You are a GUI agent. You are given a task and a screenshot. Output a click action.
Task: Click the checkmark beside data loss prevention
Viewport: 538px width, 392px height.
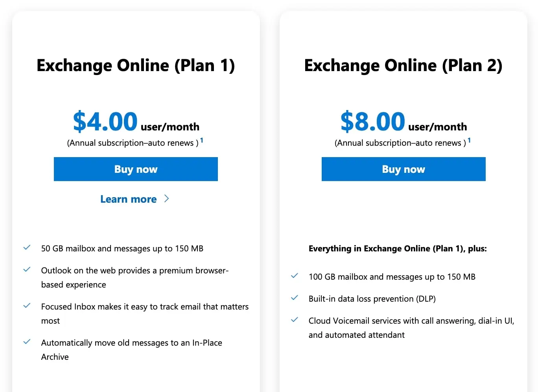(x=294, y=298)
